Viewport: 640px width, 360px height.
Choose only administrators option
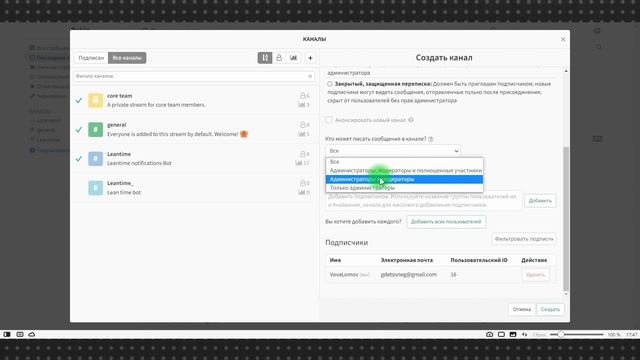404,188
